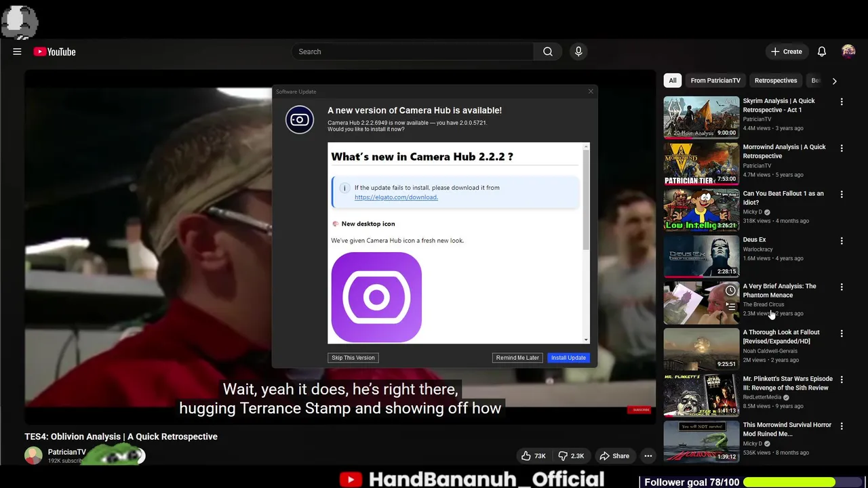Click the RedLetterMedia channel name
This screenshot has width=868, height=488.
point(762,397)
